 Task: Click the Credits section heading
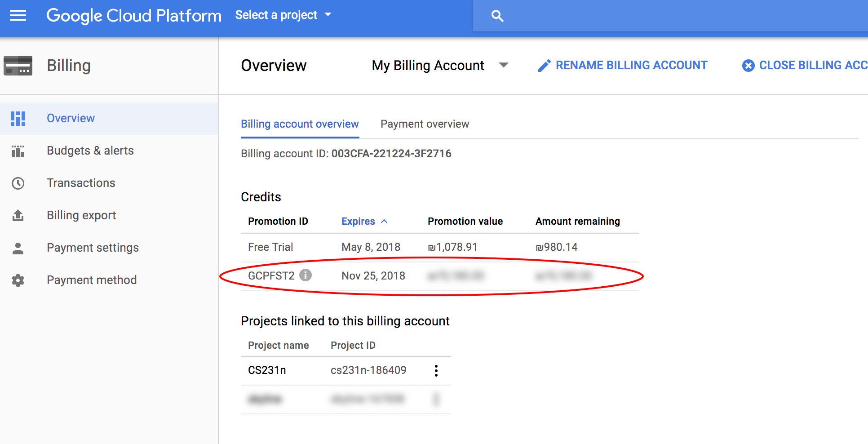[x=261, y=197]
